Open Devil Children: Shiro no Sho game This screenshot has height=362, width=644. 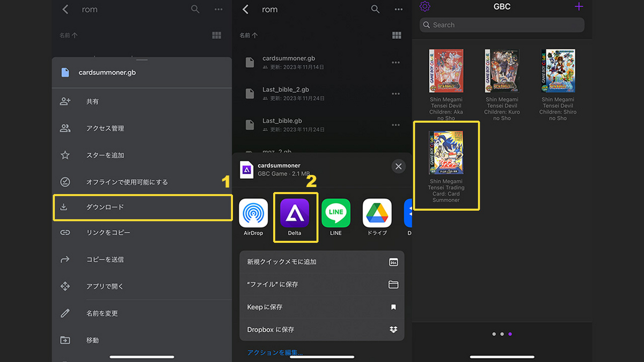(x=558, y=85)
